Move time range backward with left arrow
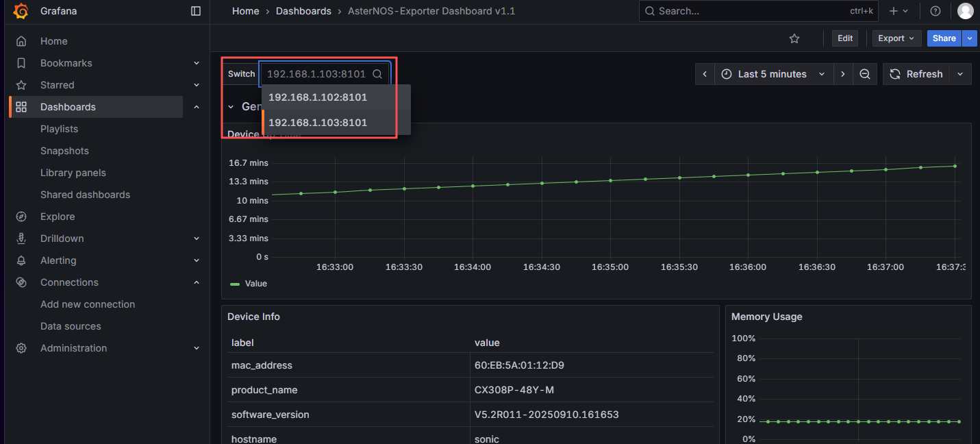Screen dimensions: 980x444 (705, 74)
